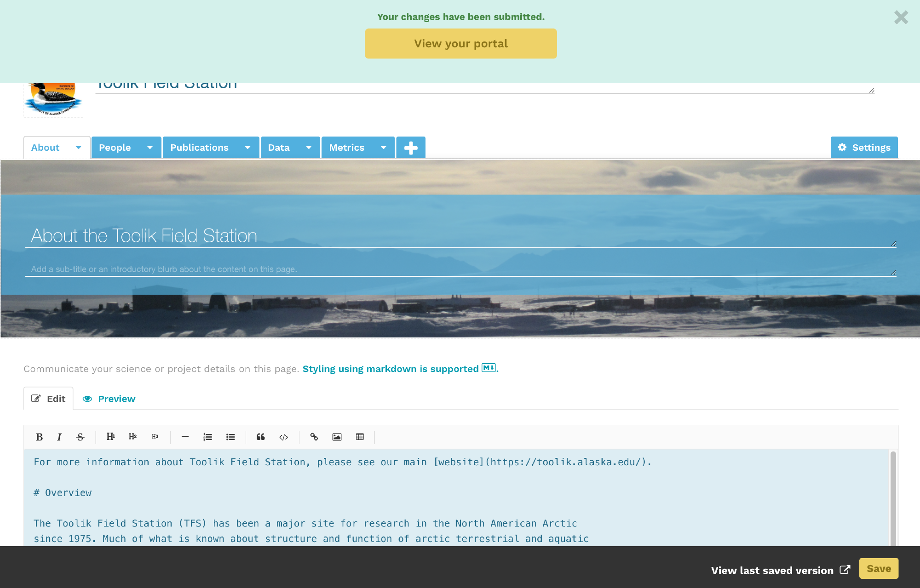Expand the Metrics tab dropdown arrow
Screen dimensions: 920x588
pyautogui.click(x=383, y=148)
